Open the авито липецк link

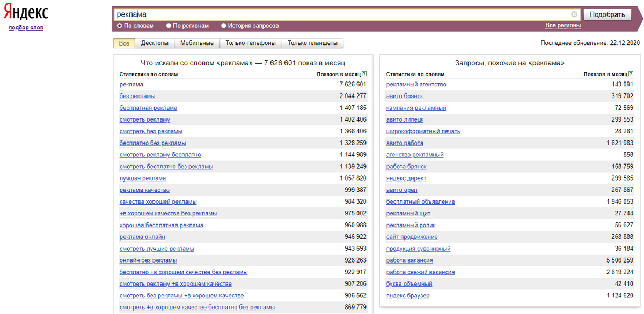pos(405,119)
